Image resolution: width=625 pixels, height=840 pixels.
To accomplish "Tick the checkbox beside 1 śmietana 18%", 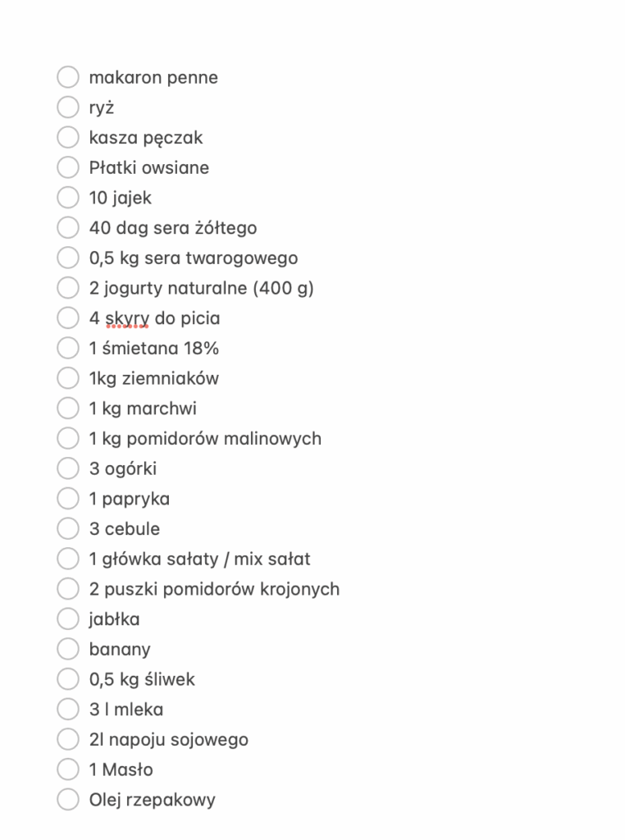I will click(x=67, y=347).
